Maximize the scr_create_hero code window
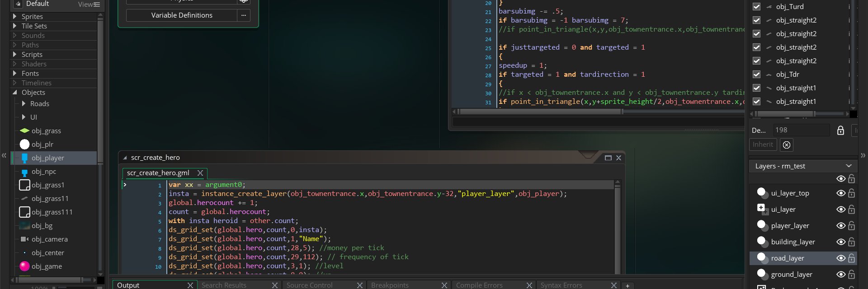The image size is (868, 289). click(x=608, y=158)
